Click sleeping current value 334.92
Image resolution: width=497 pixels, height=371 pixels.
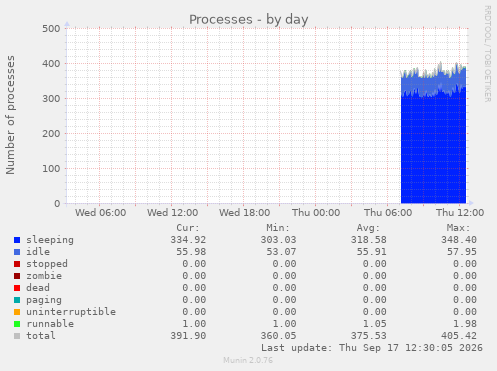(188, 240)
